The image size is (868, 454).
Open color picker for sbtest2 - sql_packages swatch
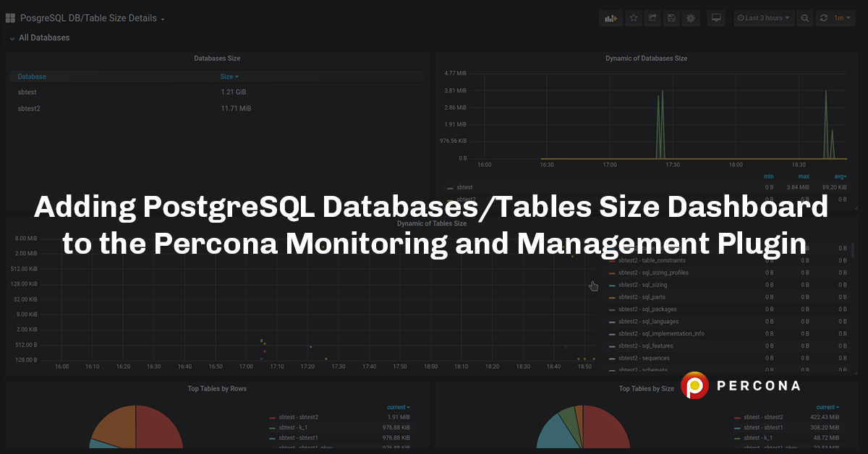pos(612,310)
